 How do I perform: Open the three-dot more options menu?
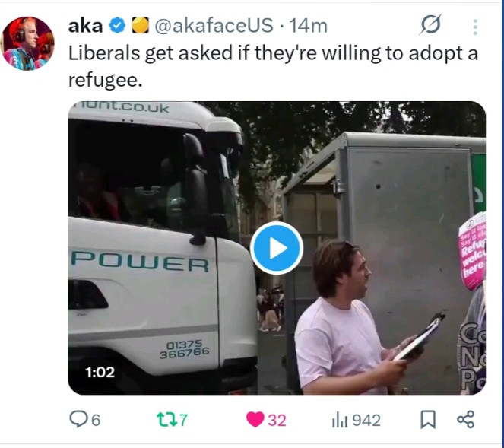475,27
